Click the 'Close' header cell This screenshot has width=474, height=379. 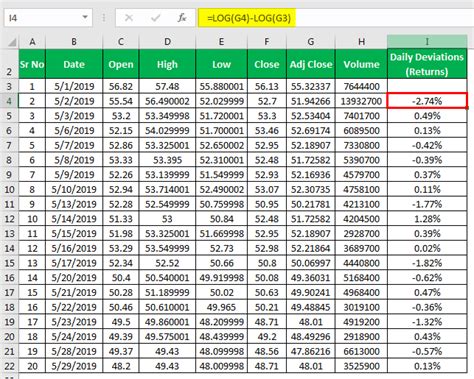point(267,64)
